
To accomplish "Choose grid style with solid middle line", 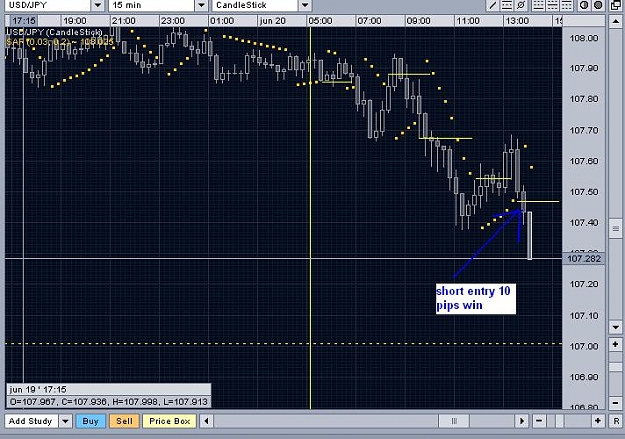I will (x=552, y=5).
